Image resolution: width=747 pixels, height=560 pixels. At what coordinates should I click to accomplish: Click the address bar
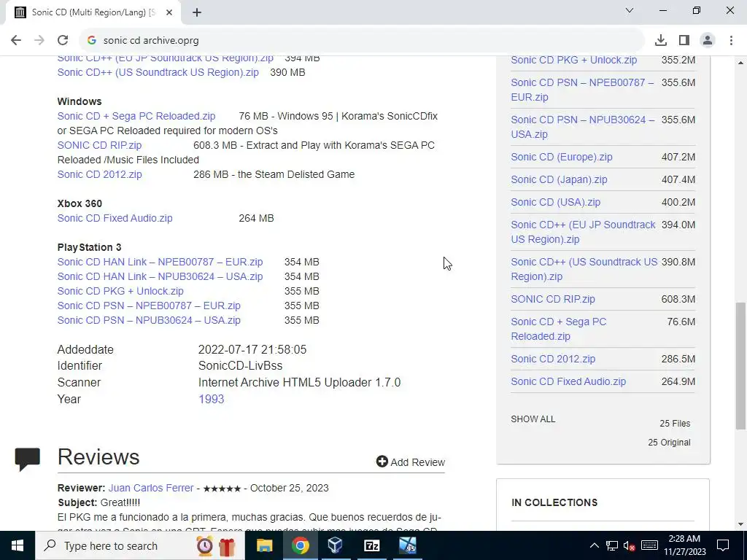coord(362,41)
